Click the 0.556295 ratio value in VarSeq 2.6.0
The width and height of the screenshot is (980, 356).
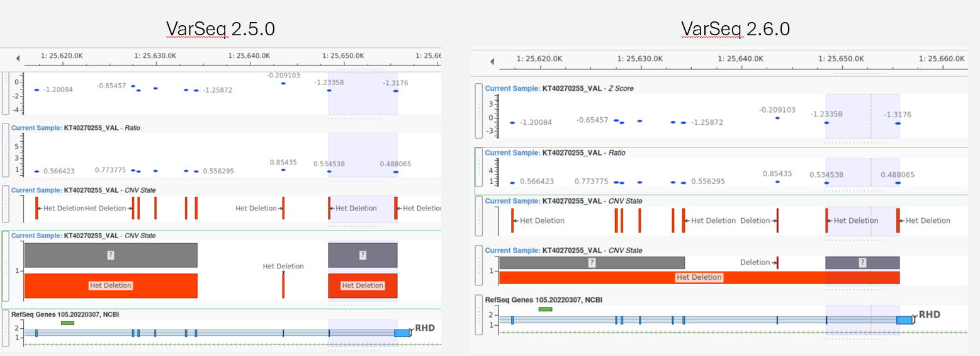tap(708, 181)
